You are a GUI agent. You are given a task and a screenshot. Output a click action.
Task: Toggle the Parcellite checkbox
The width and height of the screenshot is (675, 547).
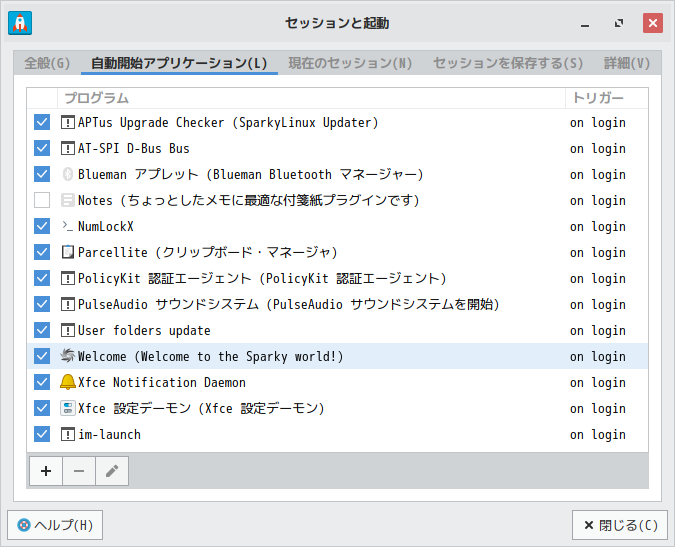(42, 252)
